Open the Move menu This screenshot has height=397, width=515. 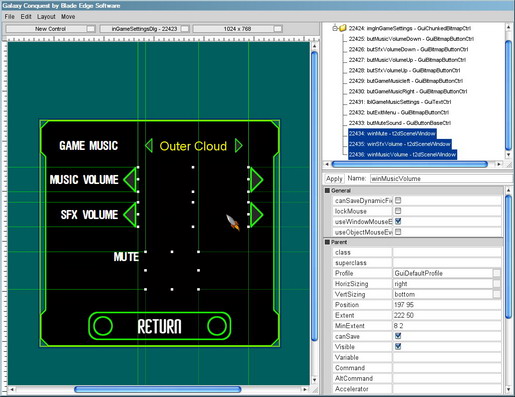(x=68, y=16)
